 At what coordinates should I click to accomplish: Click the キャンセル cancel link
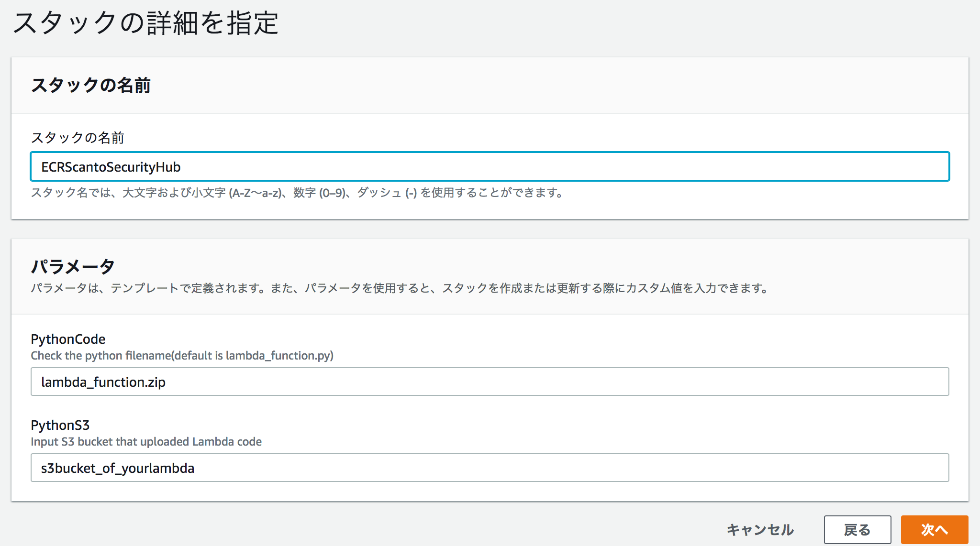760,529
